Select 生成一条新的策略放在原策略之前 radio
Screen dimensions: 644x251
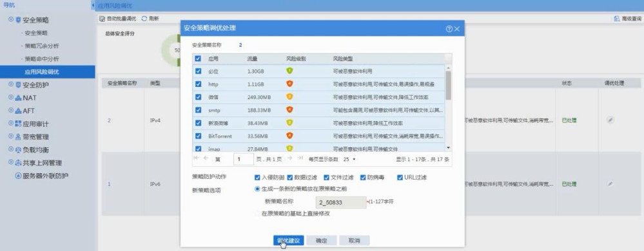257,189
